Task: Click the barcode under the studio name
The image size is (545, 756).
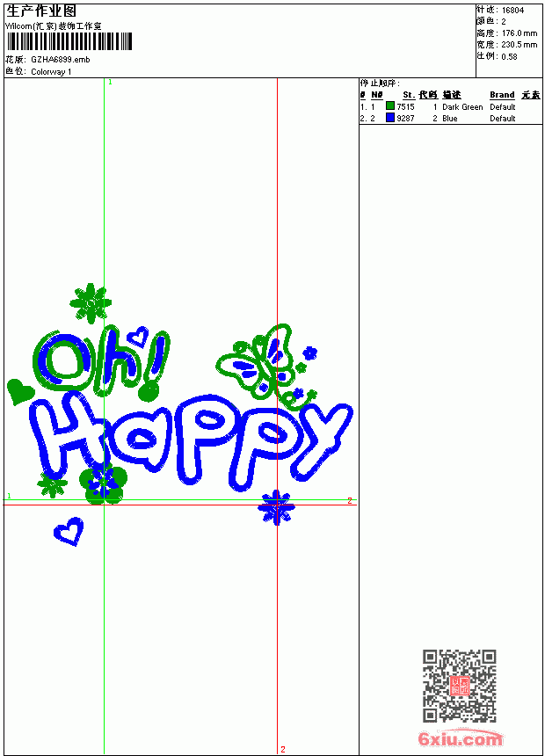Action: point(69,41)
